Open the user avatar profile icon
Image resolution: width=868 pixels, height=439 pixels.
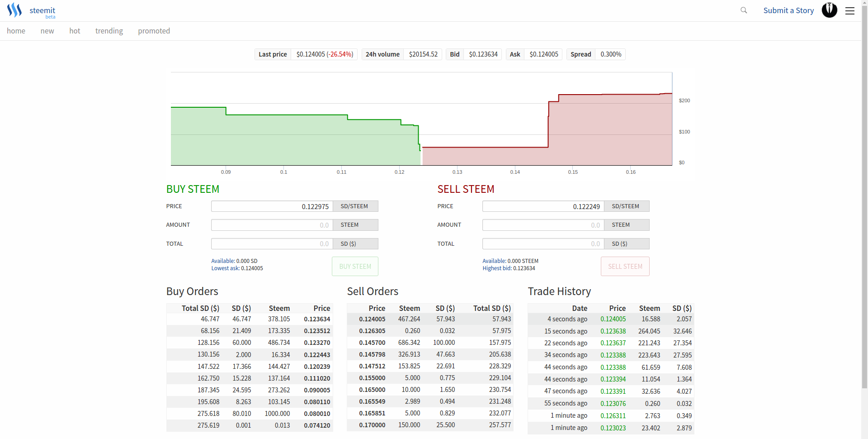coord(829,10)
